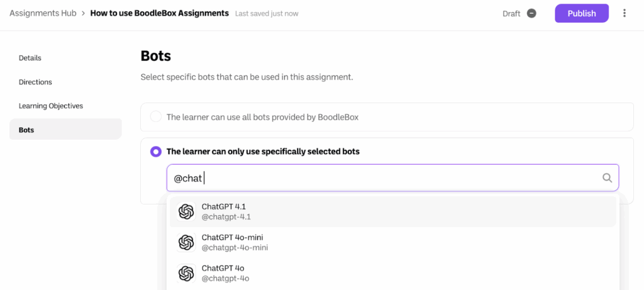Select only specifically selected bots radio

(x=156, y=152)
